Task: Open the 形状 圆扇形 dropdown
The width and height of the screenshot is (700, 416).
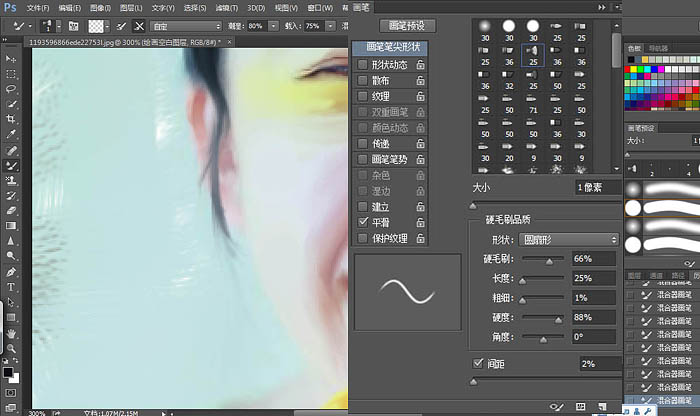Action: pos(568,240)
